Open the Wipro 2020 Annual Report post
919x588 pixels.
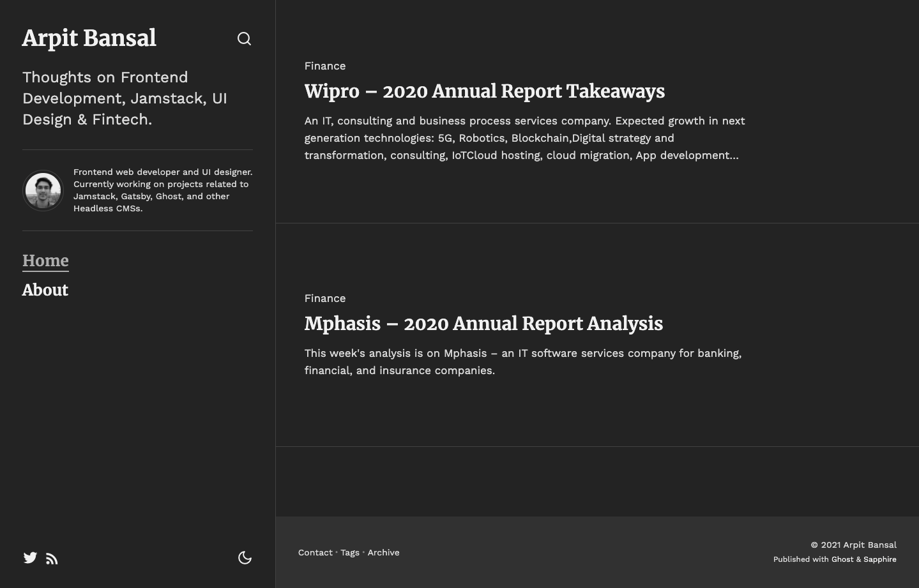(x=484, y=91)
